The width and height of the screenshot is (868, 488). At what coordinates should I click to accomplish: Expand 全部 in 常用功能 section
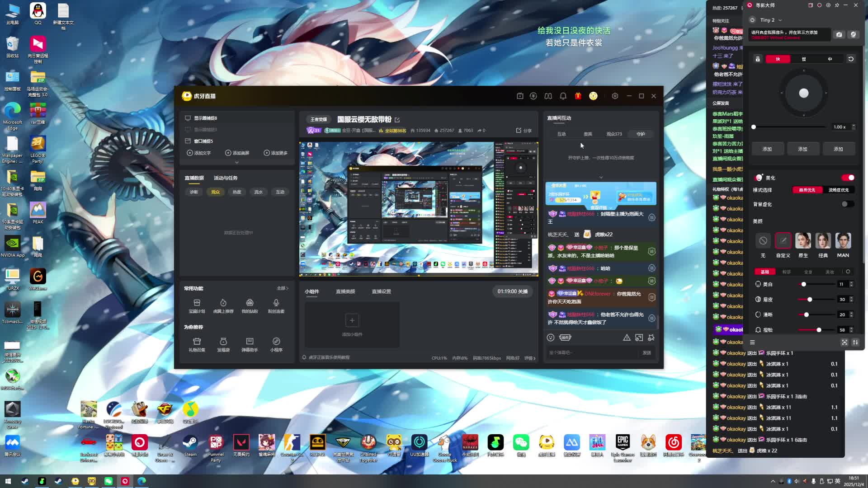tap(282, 288)
